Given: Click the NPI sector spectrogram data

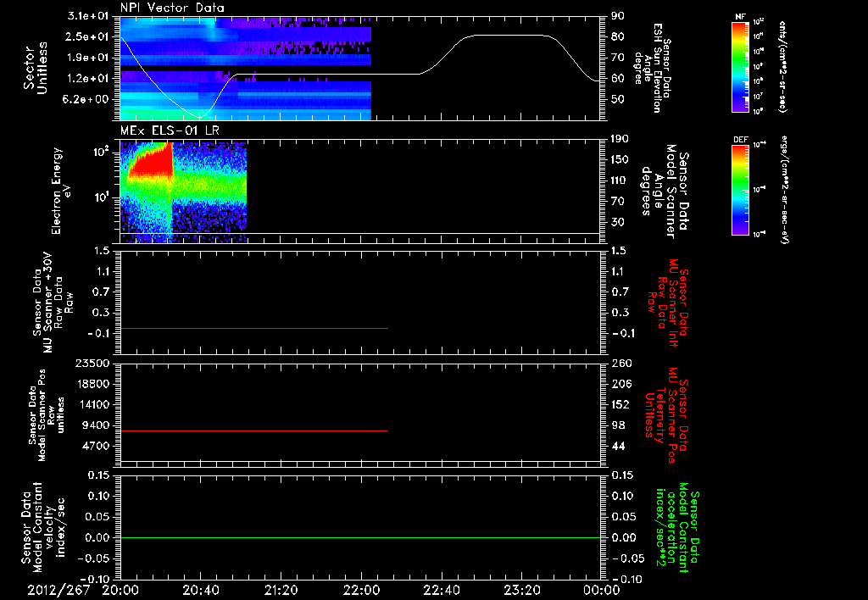Looking at the screenshot, I should 245,69.
